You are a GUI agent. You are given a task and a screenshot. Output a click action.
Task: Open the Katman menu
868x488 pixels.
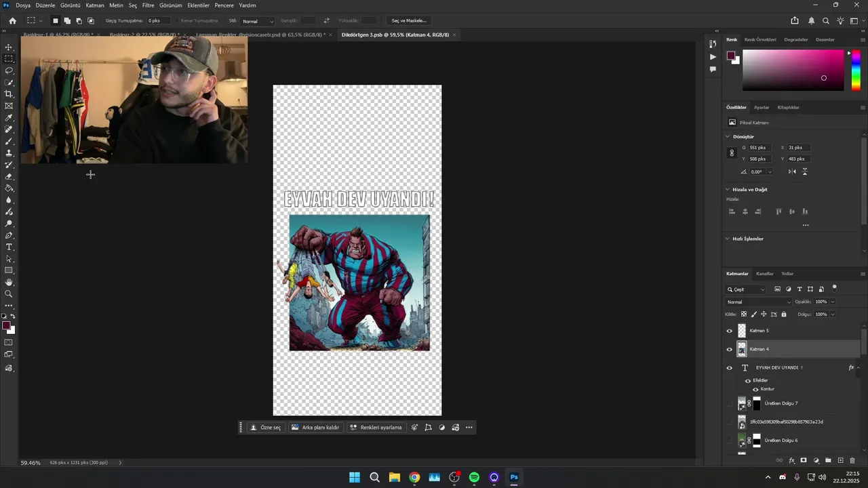(x=95, y=5)
